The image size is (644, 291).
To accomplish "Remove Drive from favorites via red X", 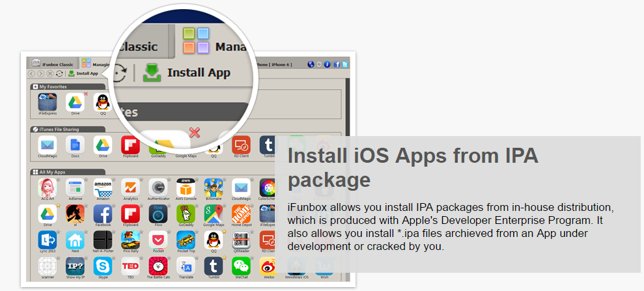I will click(x=86, y=94).
